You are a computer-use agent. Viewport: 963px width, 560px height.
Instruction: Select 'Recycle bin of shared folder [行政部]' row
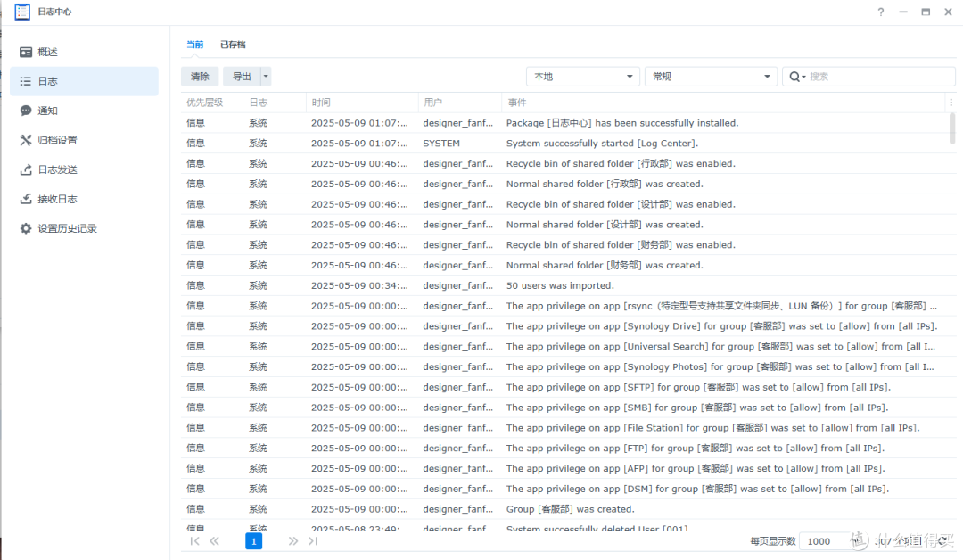pos(569,163)
